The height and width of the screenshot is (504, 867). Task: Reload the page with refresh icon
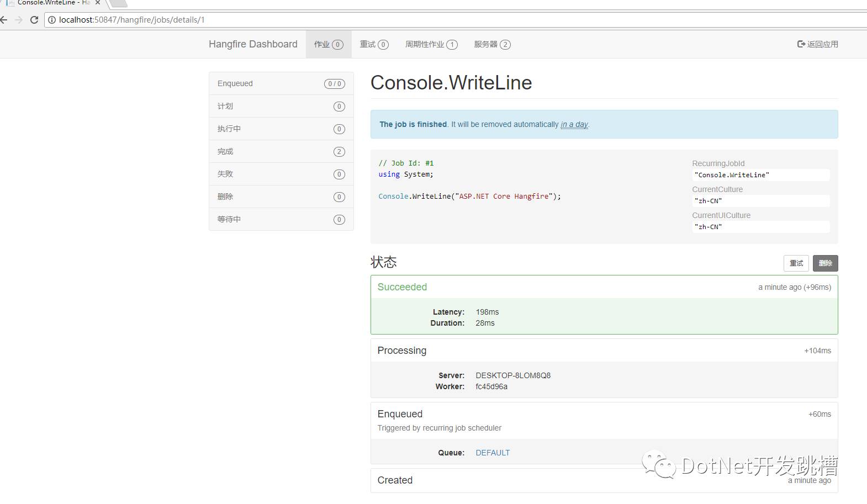[34, 20]
